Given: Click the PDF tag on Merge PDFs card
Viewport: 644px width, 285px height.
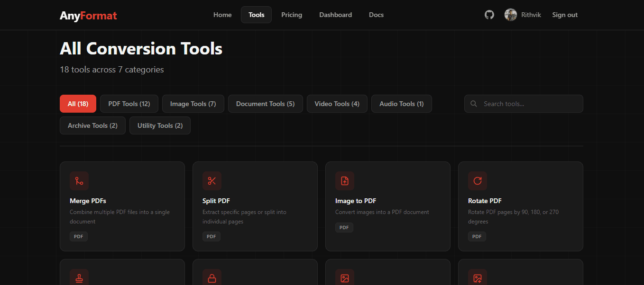Looking at the screenshot, I should (x=79, y=236).
